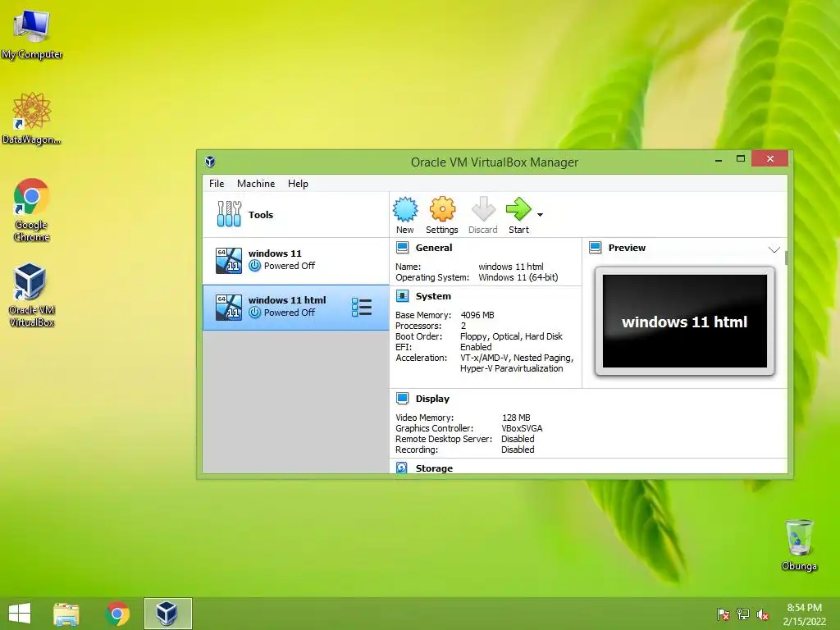
Task: Click the muted volume tray icon
Action: [x=763, y=614]
